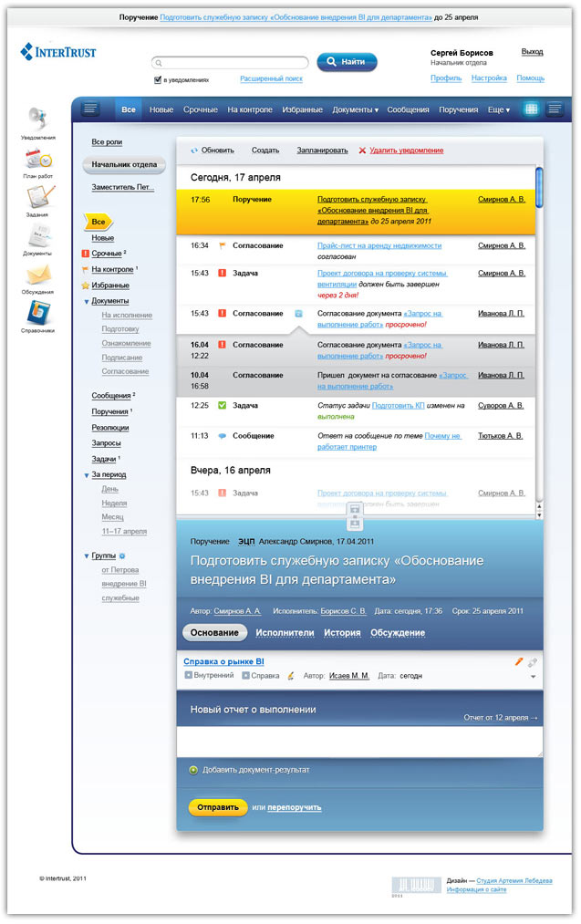Open Задания clipboard icon
The width and height of the screenshot is (581, 924).
(37, 197)
